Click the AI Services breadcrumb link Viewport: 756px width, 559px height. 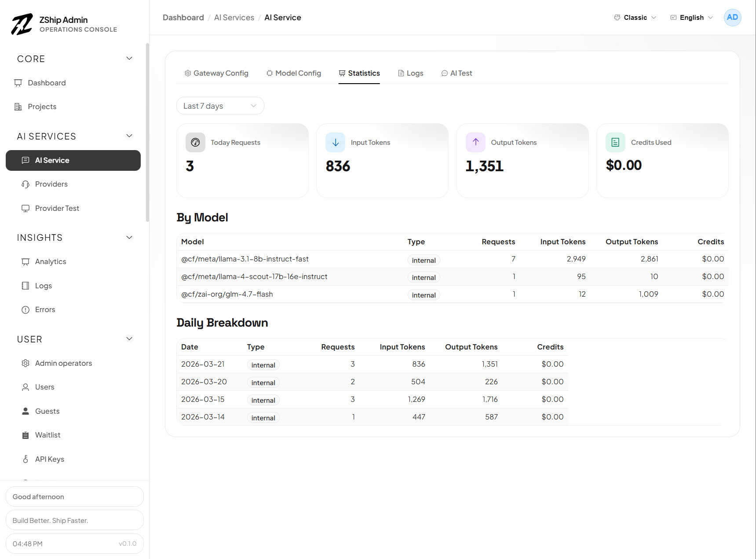(234, 17)
